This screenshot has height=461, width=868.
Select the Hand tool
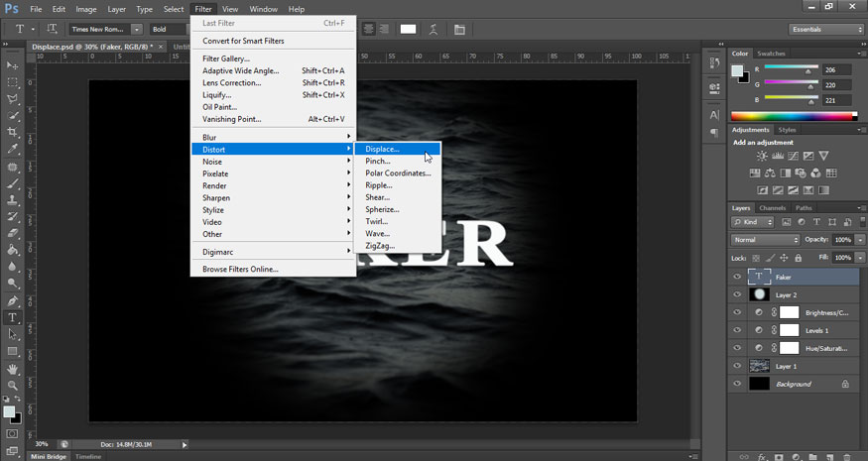pos(12,369)
